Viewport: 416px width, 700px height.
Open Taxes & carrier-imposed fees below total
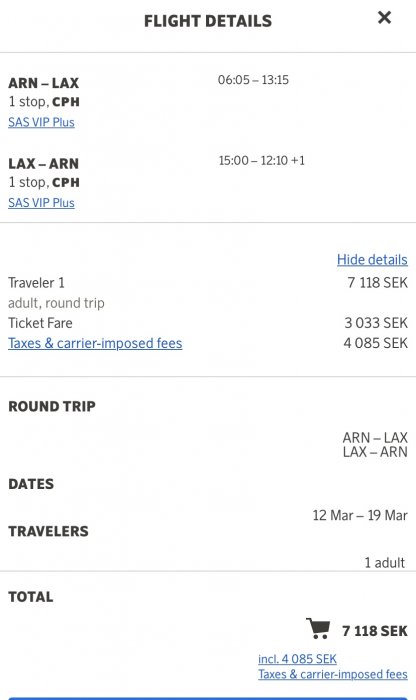(x=333, y=674)
